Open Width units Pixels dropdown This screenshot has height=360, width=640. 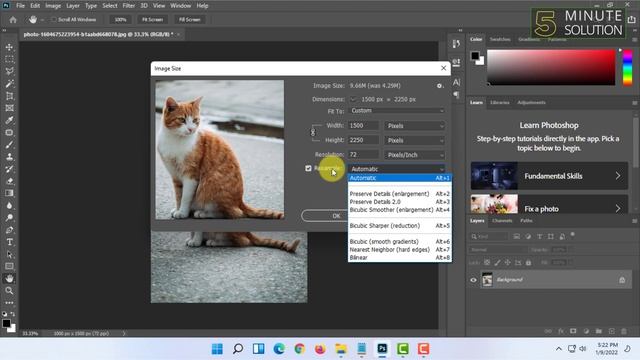414,126
